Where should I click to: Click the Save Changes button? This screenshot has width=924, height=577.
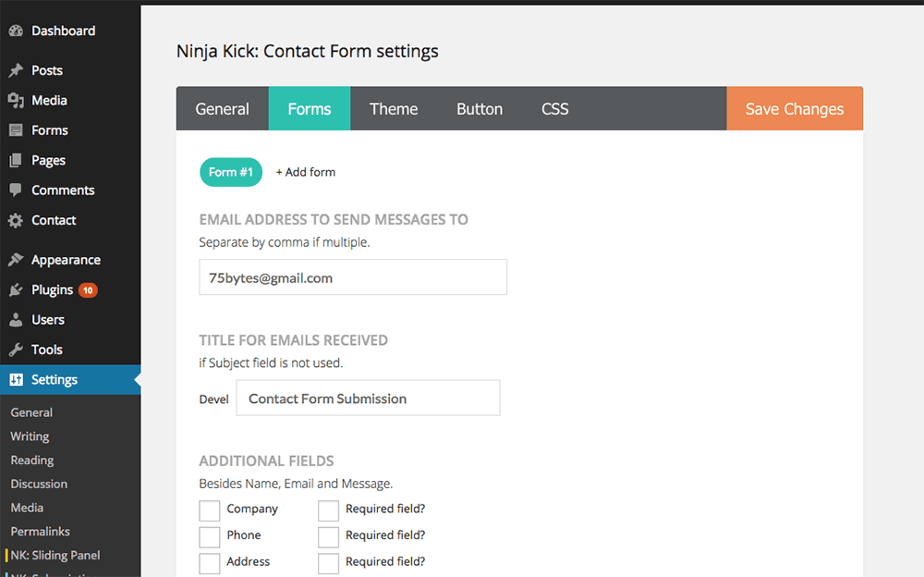pyautogui.click(x=795, y=108)
